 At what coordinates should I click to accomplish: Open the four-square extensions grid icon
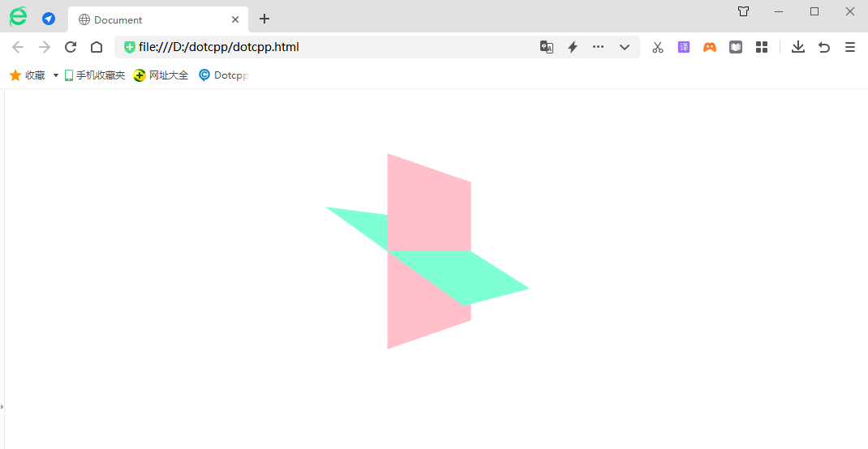tap(762, 47)
